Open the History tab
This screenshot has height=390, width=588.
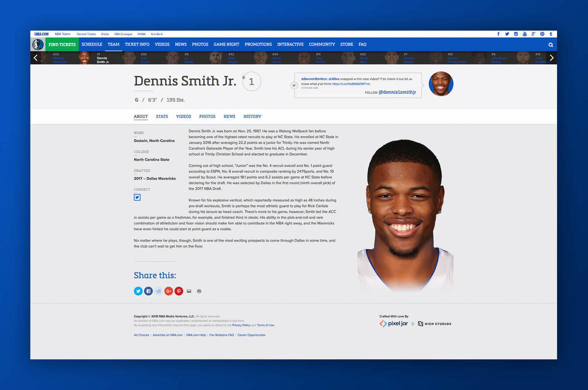tap(252, 117)
